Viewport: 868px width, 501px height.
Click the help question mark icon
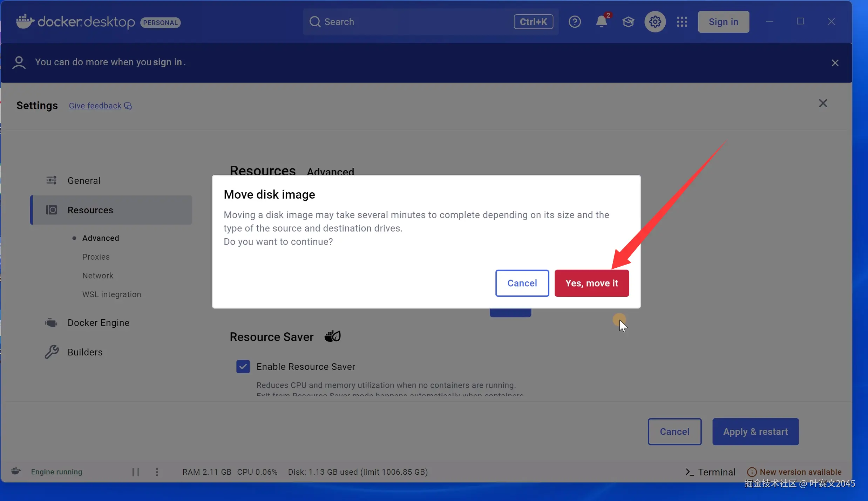(575, 22)
